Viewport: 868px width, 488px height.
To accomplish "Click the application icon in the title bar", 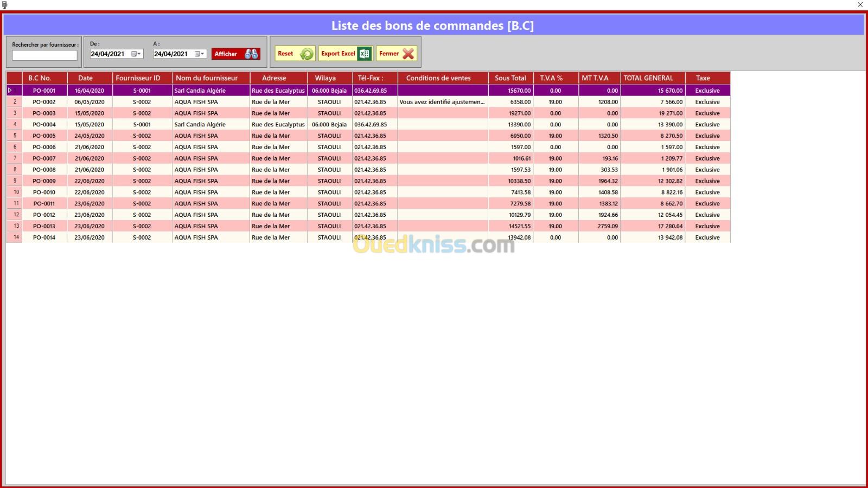I will point(5,4).
